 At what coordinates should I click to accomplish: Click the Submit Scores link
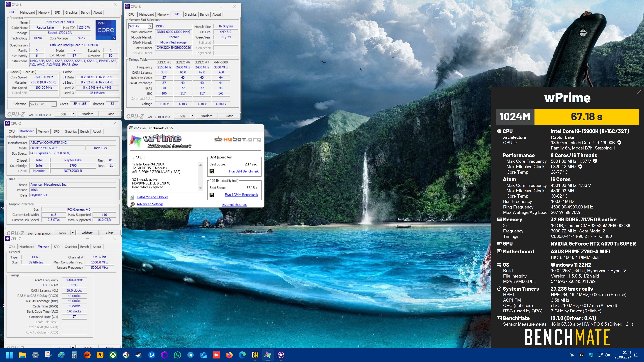234,204
